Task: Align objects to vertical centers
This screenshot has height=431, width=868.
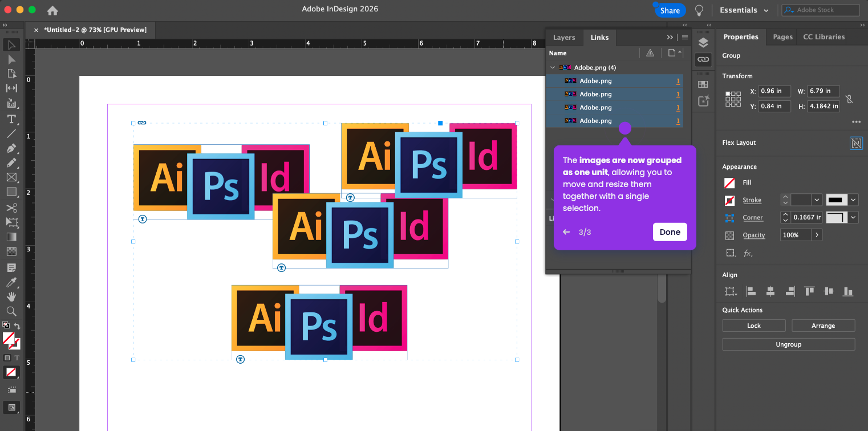Action: click(x=829, y=291)
